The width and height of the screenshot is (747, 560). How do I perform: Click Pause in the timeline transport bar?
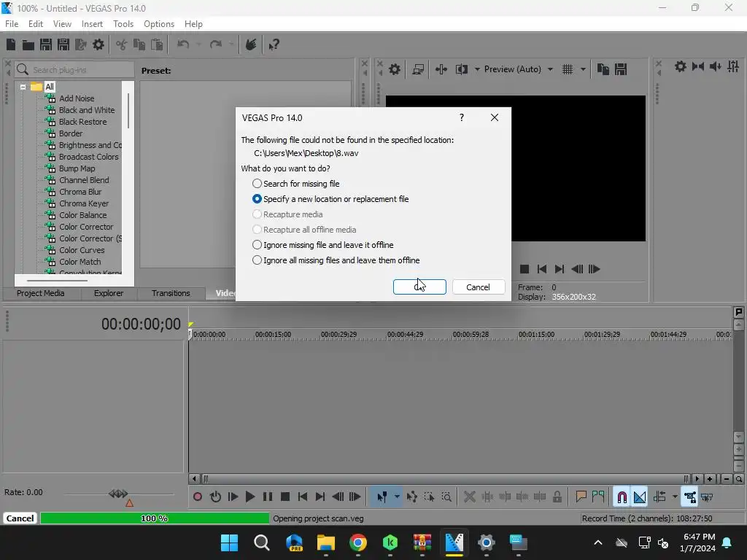(268, 497)
